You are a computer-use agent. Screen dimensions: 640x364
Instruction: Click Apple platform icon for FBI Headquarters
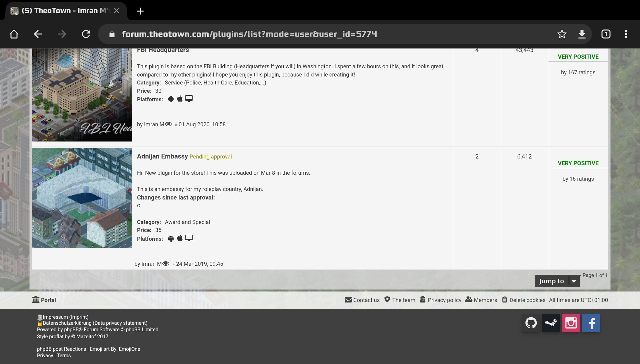click(x=180, y=99)
